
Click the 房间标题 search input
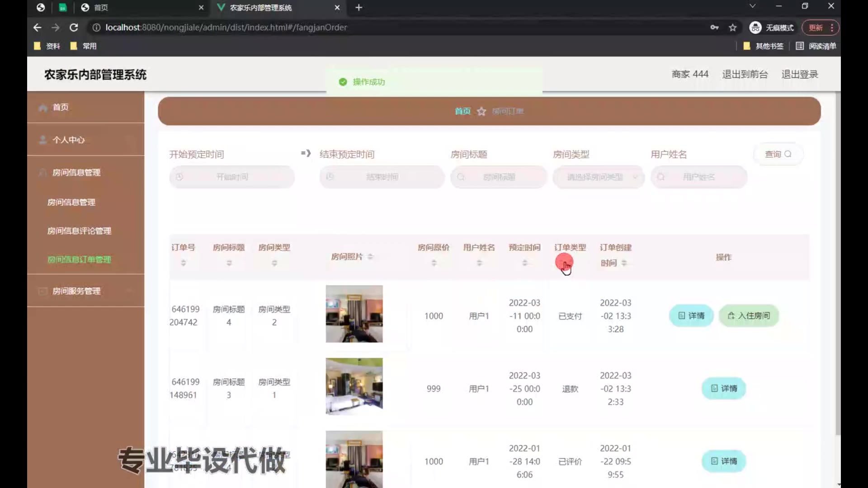point(499,177)
